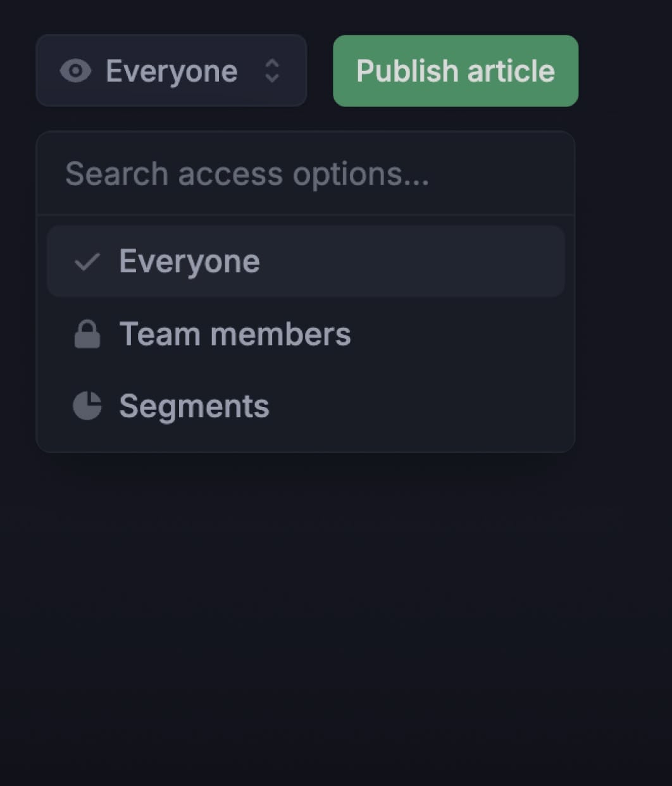Click the highlighted Everyone row in the list
672x786 pixels.
click(x=306, y=261)
